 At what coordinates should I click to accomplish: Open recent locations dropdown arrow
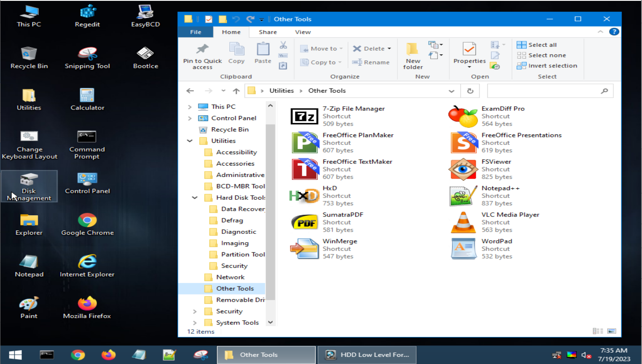click(223, 91)
